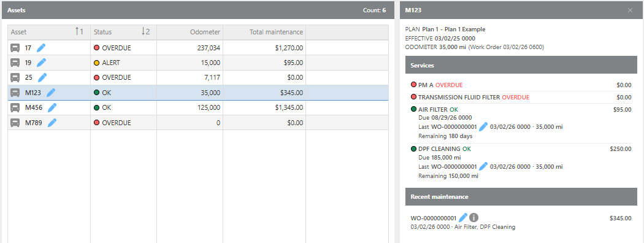The width and height of the screenshot is (644, 243).
Task: Click red status dot for PM A service
Action: 413,85
